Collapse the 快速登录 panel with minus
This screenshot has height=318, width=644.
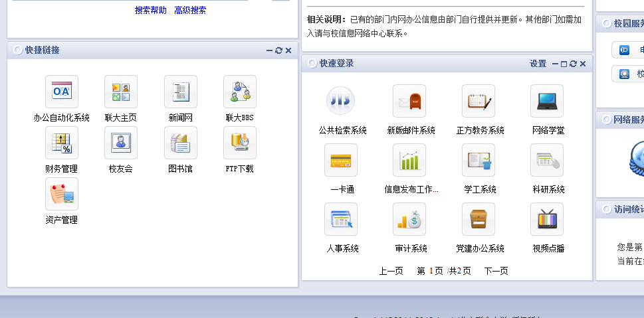pyautogui.click(x=555, y=64)
